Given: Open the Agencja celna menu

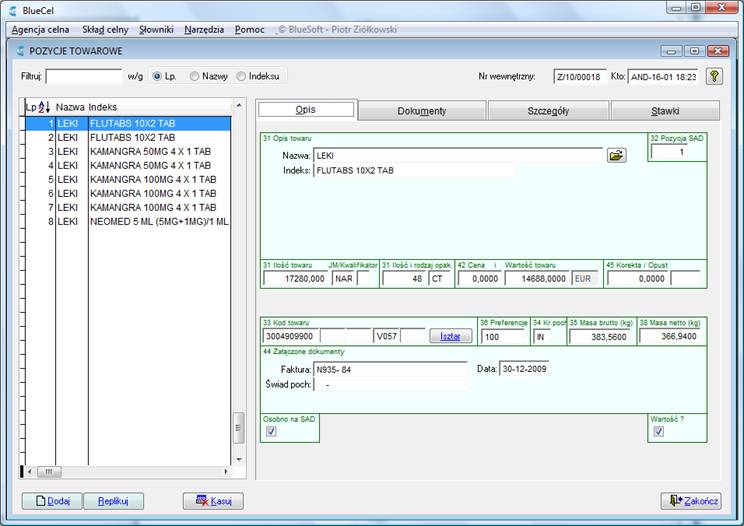Looking at the screenshot, I should coord(40,29).
